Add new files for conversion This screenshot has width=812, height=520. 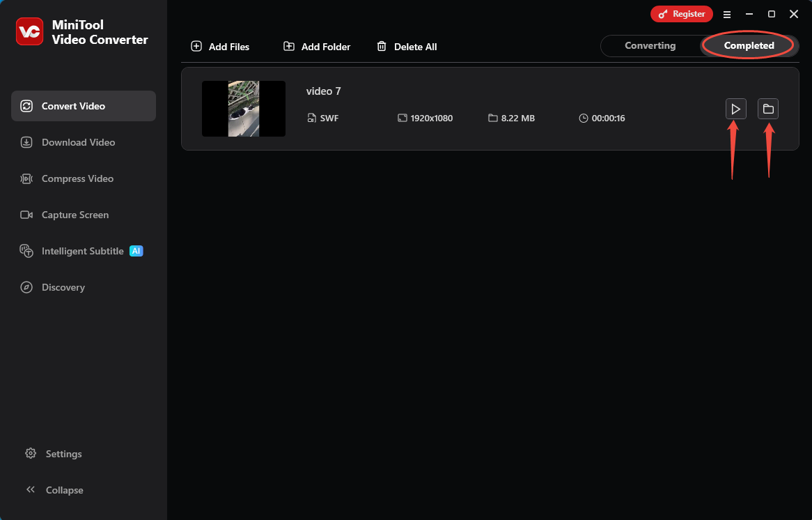pyautogui.click(x=220, y=46)
